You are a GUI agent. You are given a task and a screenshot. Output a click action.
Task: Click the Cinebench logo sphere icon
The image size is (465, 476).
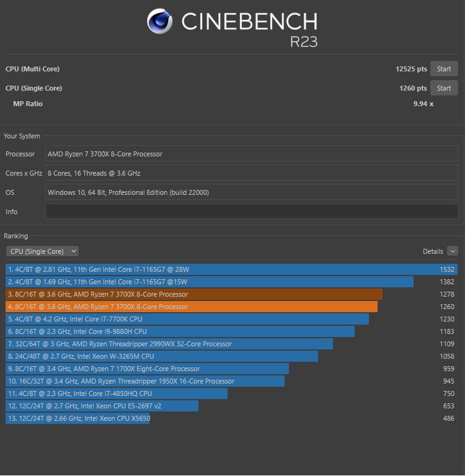coord(159,21)
